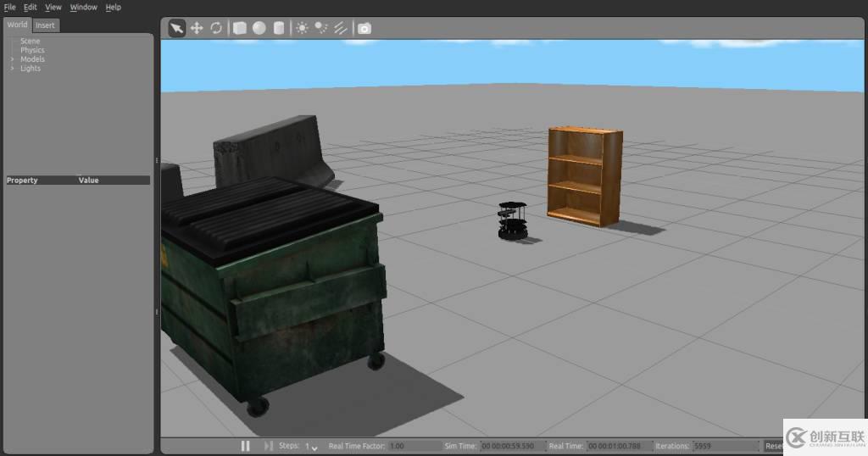The width and height of the screenshot is (868, 456).
Task: Open the View menu
Action: click(x=53, y=7)
